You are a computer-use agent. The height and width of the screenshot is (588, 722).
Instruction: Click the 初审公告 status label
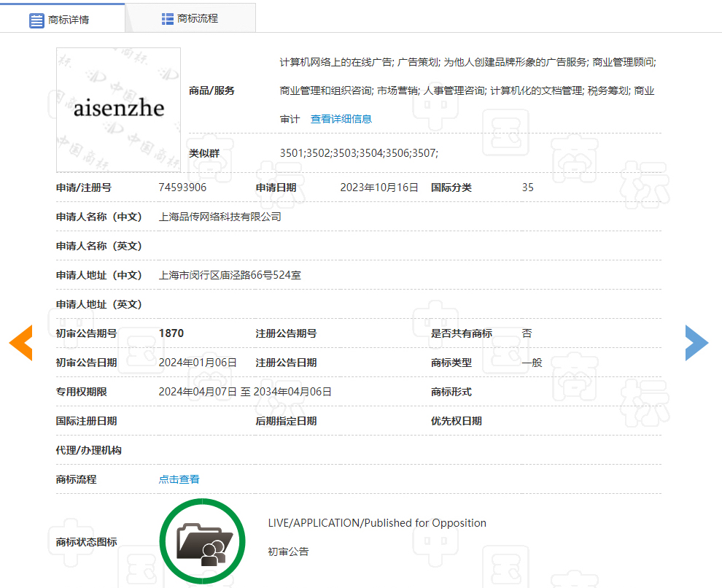point(288,552)
